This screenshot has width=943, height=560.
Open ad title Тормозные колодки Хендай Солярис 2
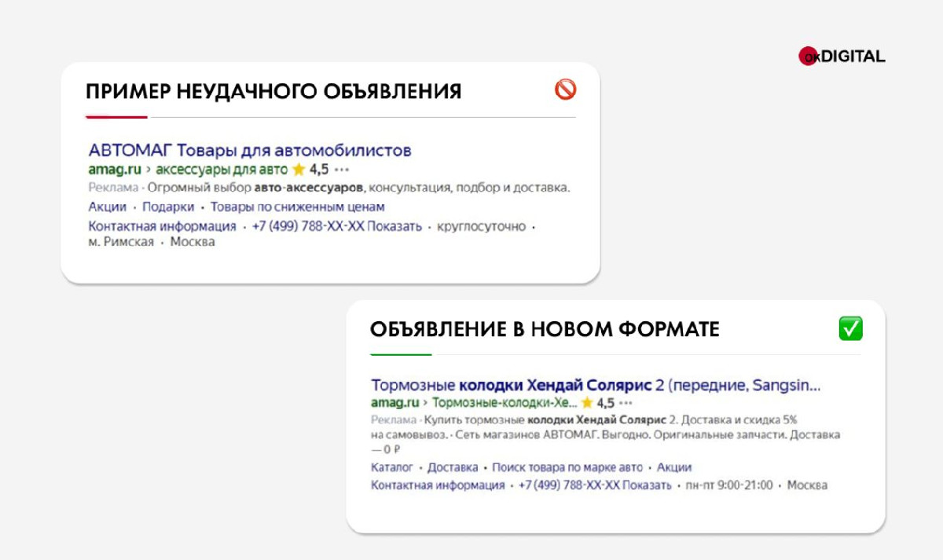596,386
